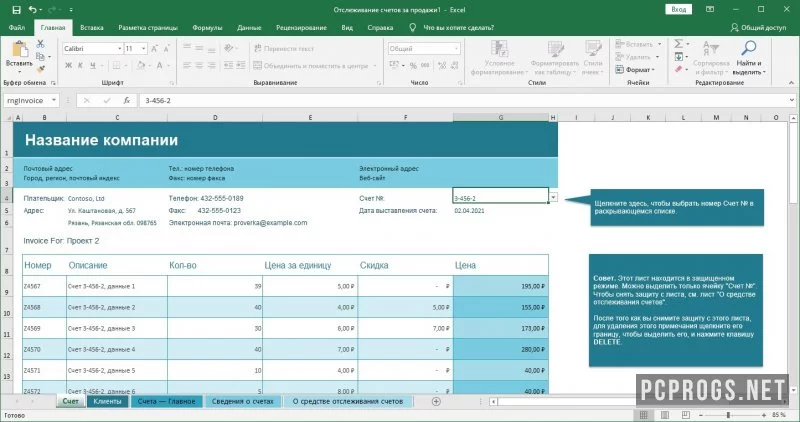Open the Файл menu tab

17,28
